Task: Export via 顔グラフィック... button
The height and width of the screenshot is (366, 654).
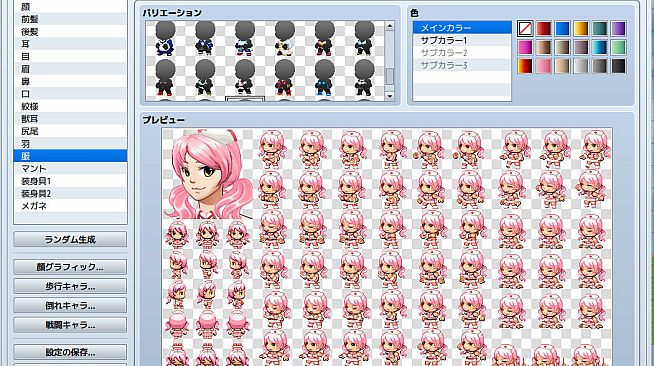Action: click(70, 267)
